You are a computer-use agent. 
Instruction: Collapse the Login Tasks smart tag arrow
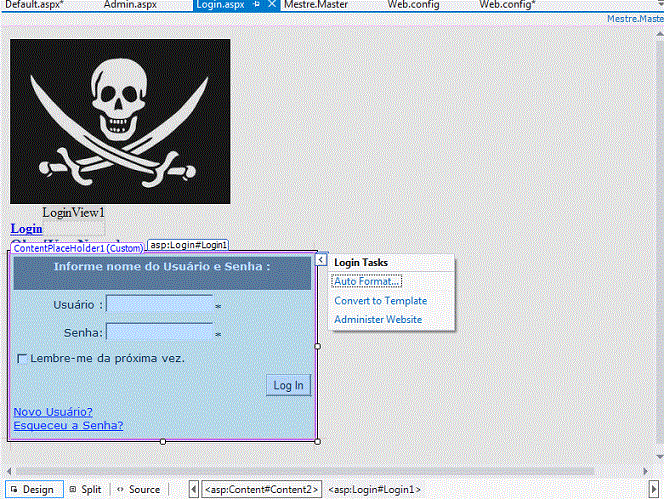(321, 259)
